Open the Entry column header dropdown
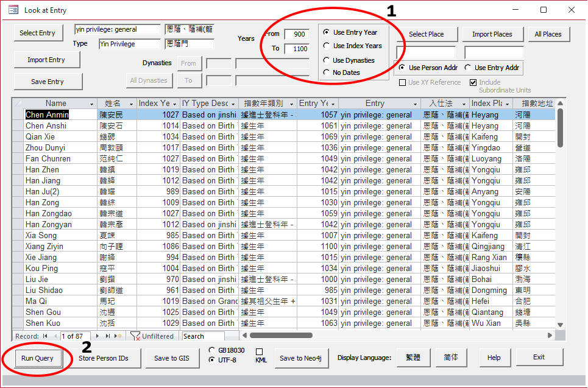This screenshot has width=588, height=388. coord(415,104)
